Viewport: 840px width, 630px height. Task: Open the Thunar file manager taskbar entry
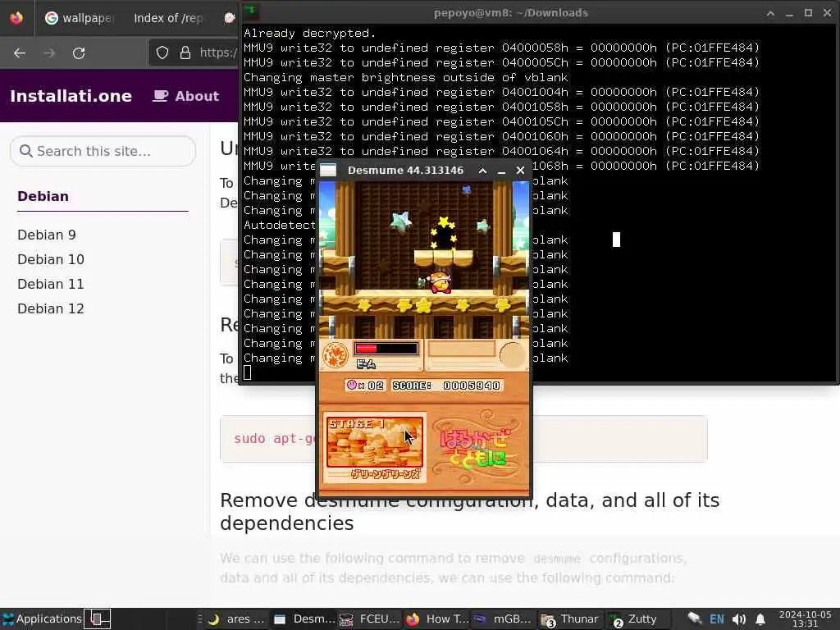point(569,619)
